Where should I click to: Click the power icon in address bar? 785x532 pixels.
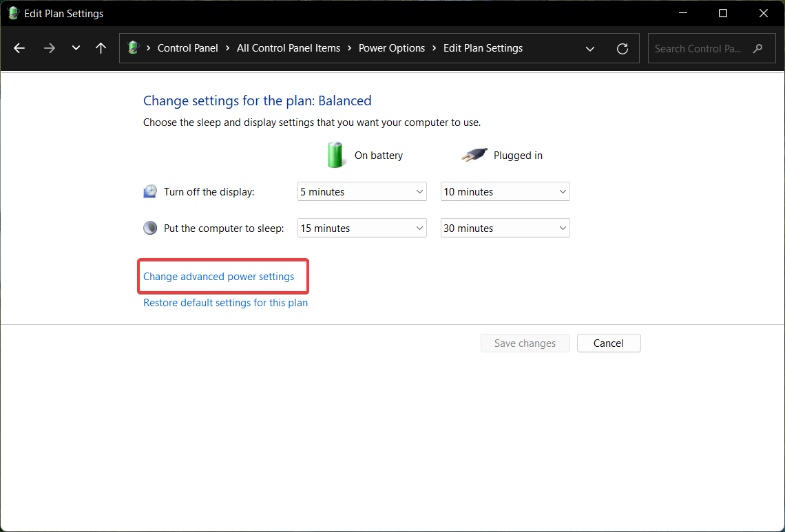tap(134, 48)
